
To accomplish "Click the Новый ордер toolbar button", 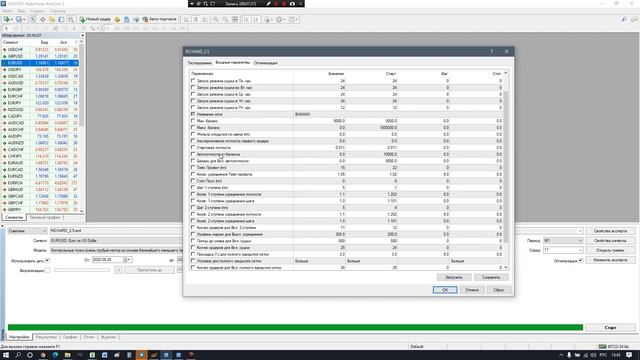I will click(95, 19).
